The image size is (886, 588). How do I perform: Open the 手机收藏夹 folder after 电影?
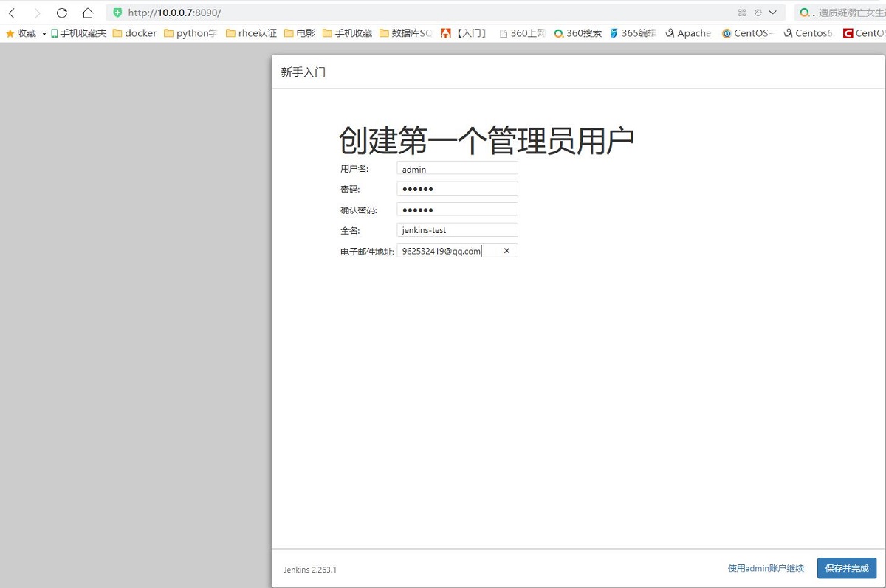coord(347,33)
